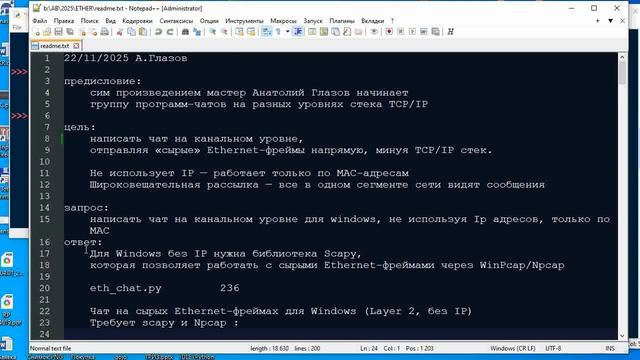
Task: Cut selected text
Action: [120, 32]
